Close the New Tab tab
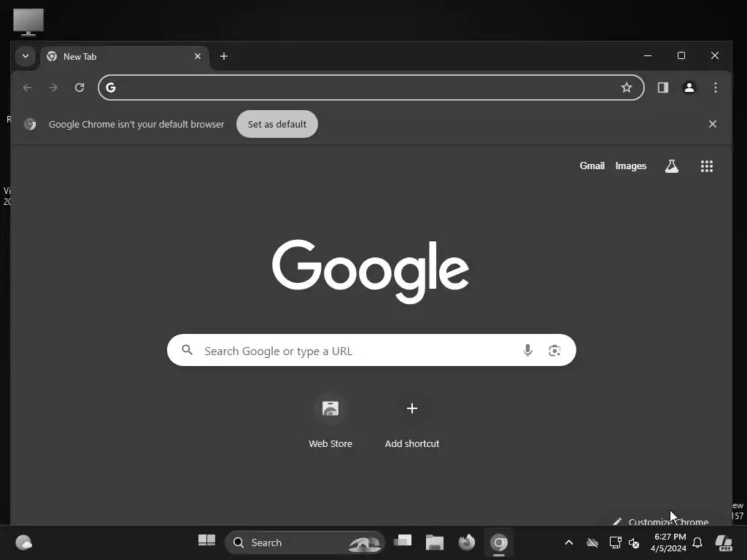This screenshot has height=560, width=747. click(197, 56)
